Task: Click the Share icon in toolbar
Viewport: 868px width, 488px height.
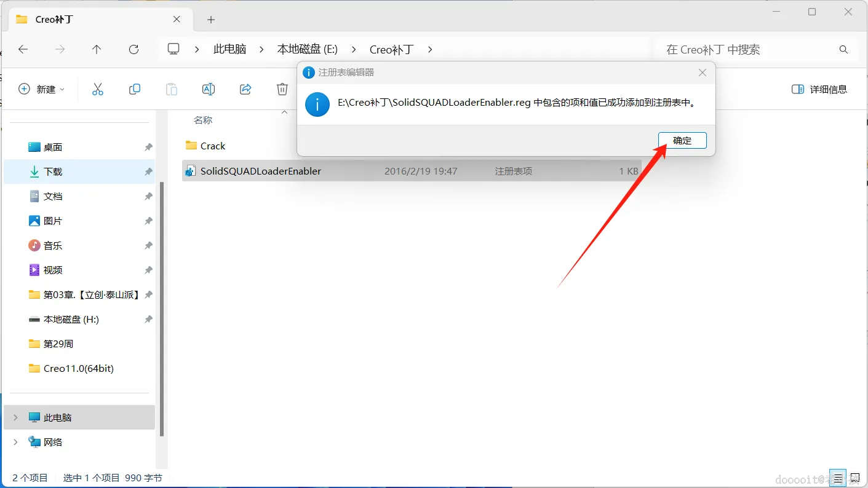Action: (x=245, y=89)
